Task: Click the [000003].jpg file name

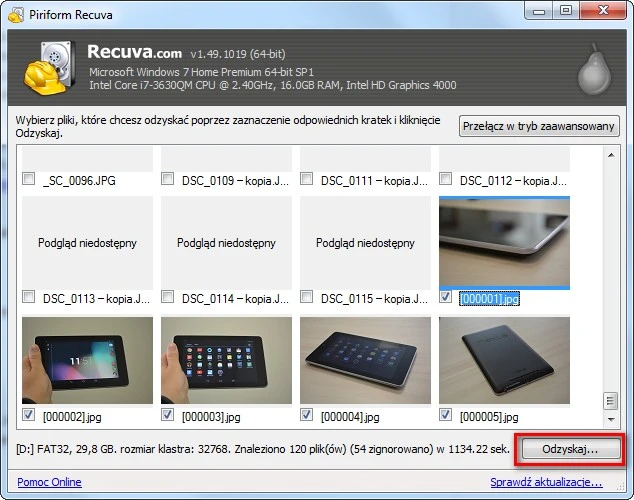Action: (211, 417)
